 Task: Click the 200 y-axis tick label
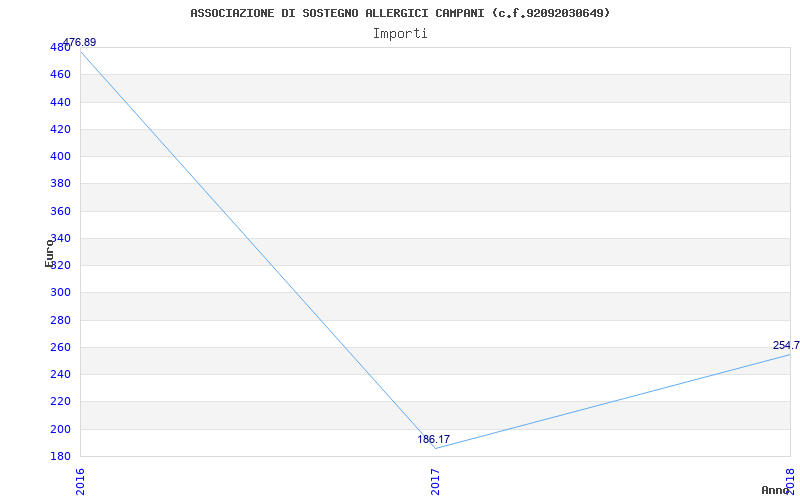tap(60, 429)
